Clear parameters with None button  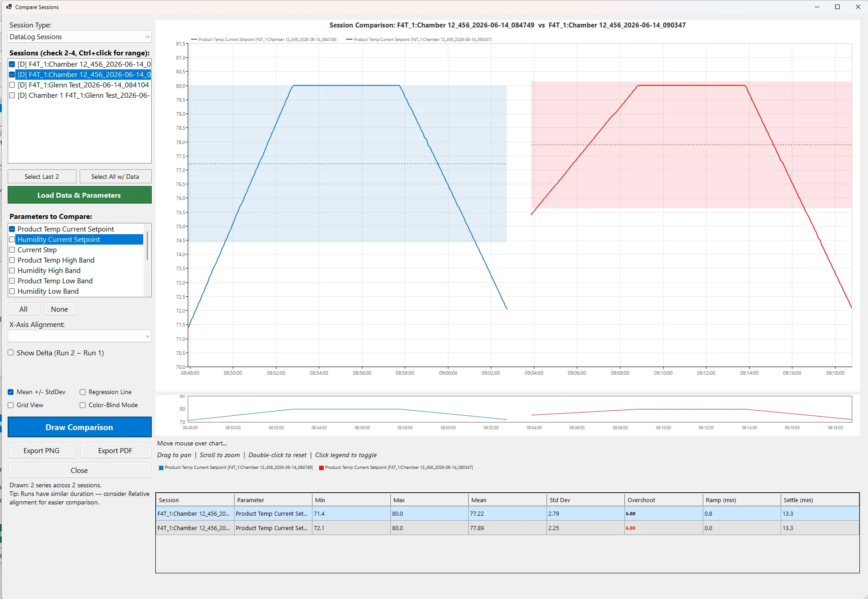tap(59, 309)
